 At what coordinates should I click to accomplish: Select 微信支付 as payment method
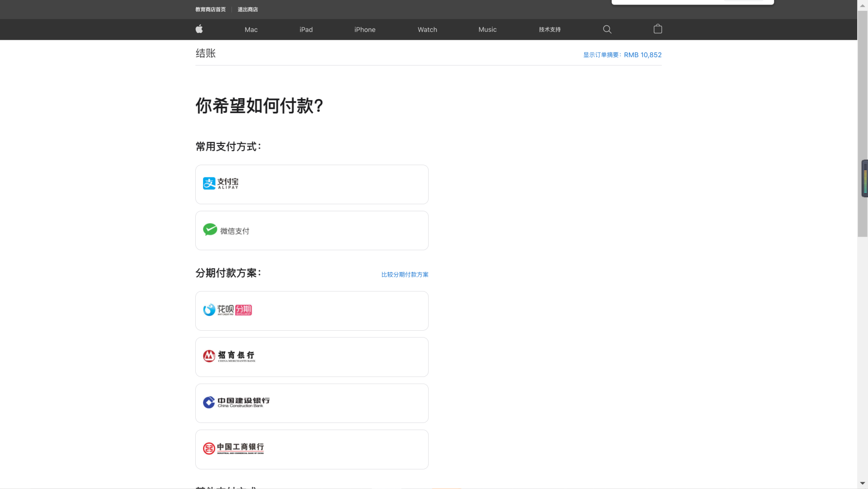pyautogui.click(x=311, y=230)
